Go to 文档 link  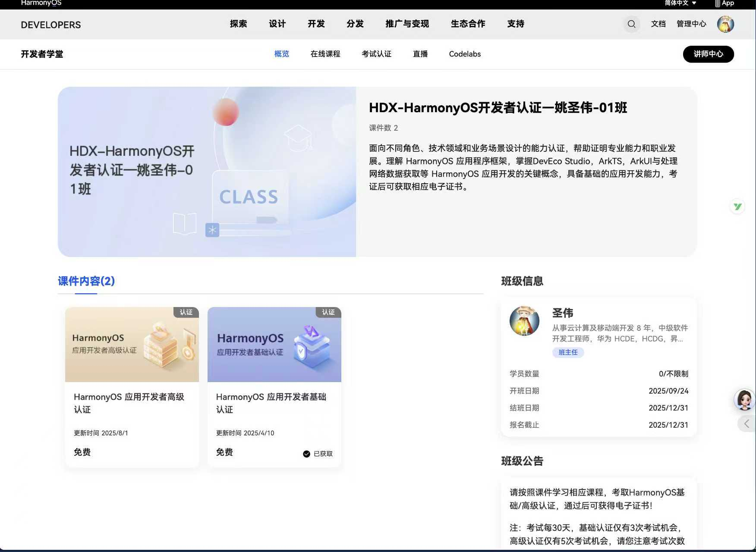click(658, 24)
